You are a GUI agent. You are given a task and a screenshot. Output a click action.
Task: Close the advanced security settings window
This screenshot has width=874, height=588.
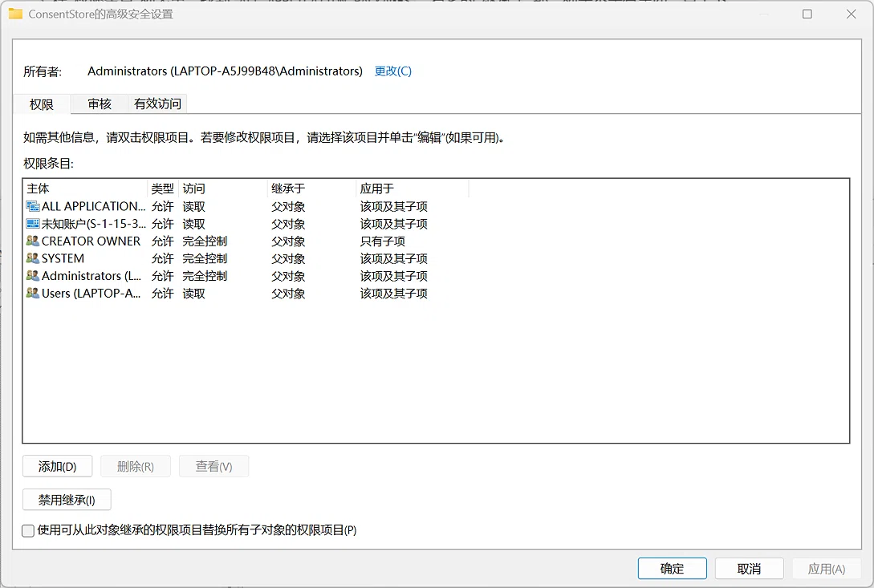852,14
